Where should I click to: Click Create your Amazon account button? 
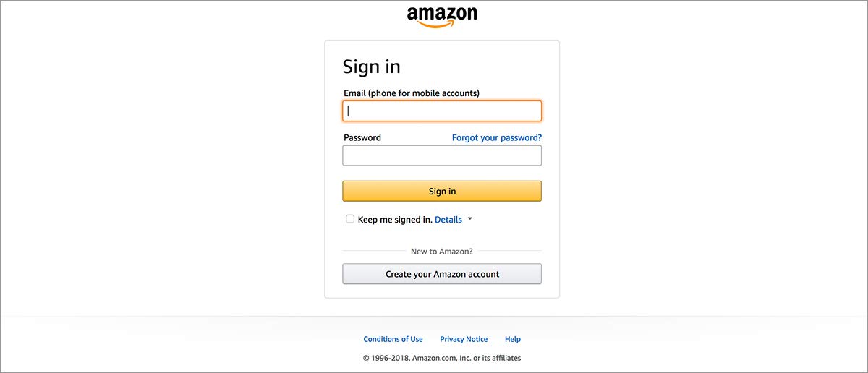pos(442,274)
